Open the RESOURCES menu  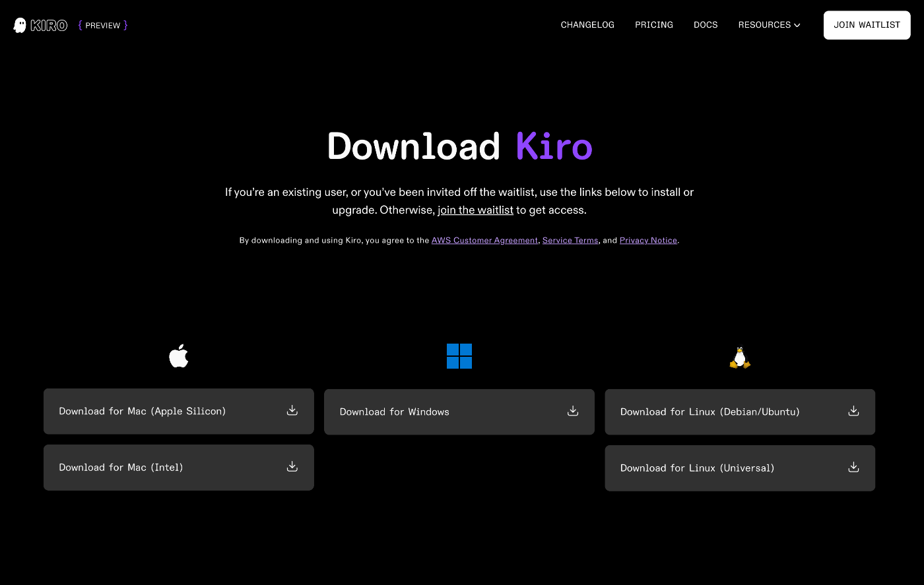coord(769,25)
